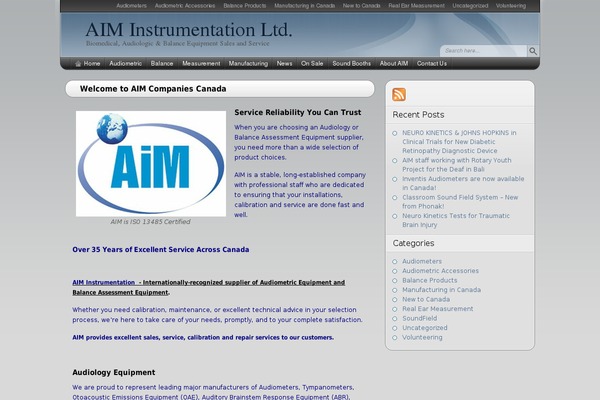Click Manufacturing in Canada in the top bar
Screen dimensions: 600x400
[x=305, y=6]
